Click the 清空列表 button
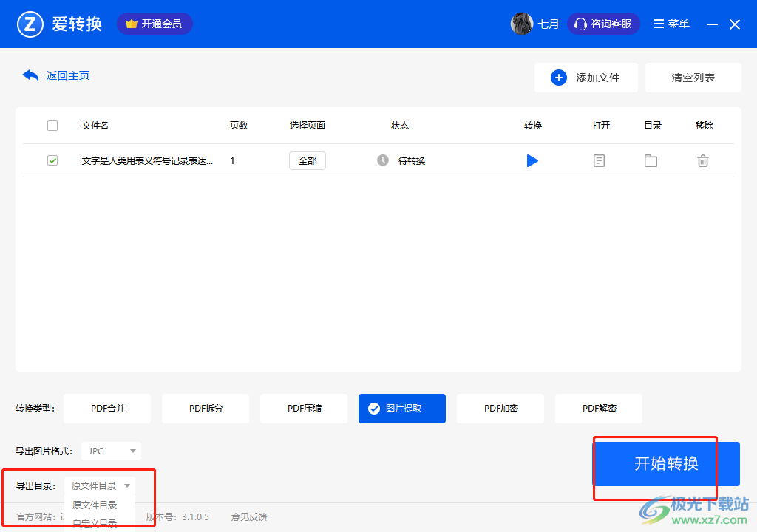Image resolution: width=757 pixels, height=532 pixels. pos(693,78)
